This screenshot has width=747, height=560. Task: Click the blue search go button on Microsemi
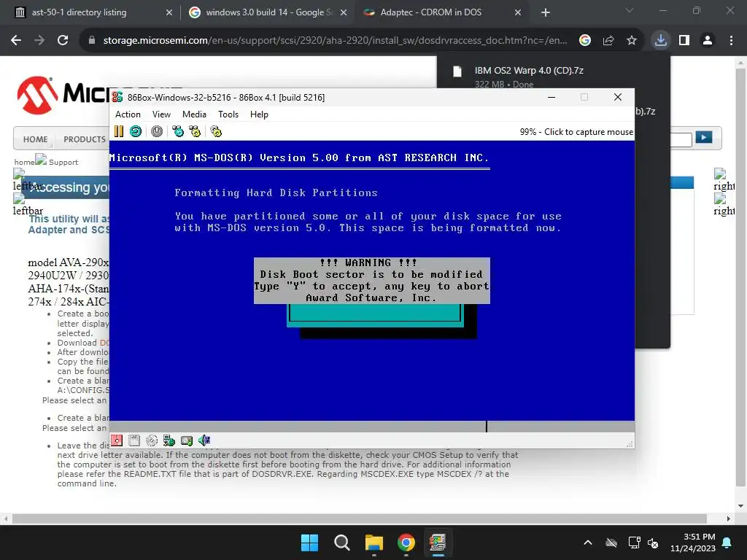tap(704, 138)
